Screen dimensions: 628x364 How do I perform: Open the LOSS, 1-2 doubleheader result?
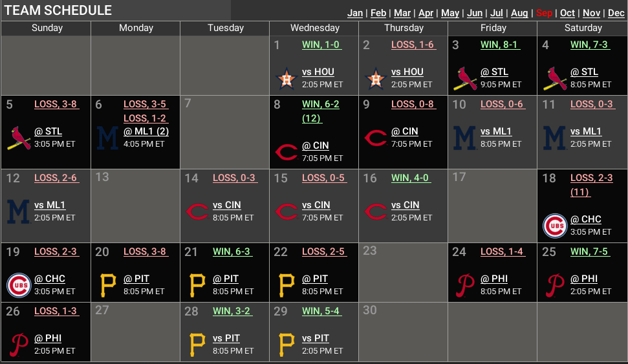(145, 118)
